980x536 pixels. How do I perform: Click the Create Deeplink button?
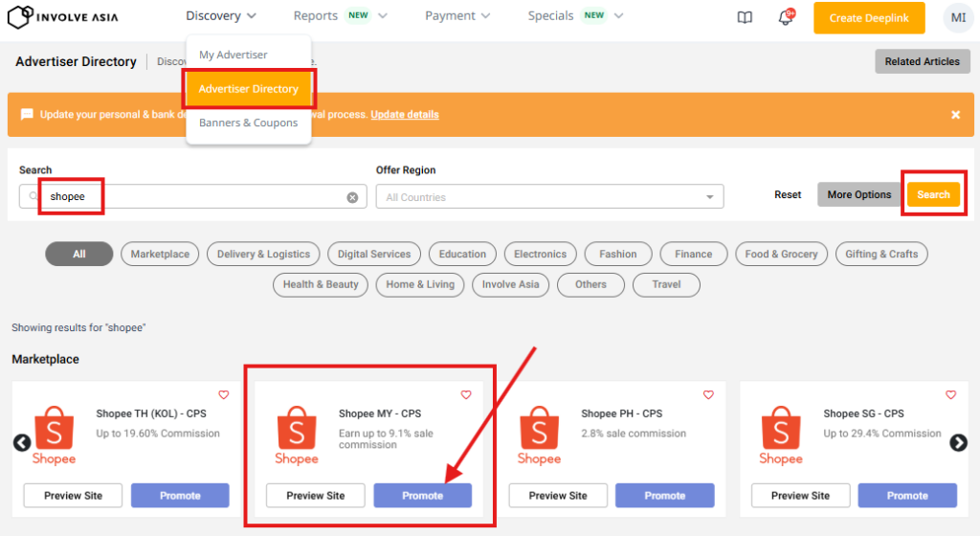[x=869, y=18]
